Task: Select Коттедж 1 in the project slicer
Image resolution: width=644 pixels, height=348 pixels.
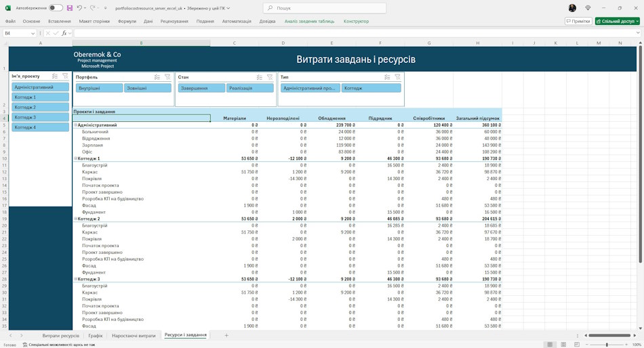Action: coord(40,97)
